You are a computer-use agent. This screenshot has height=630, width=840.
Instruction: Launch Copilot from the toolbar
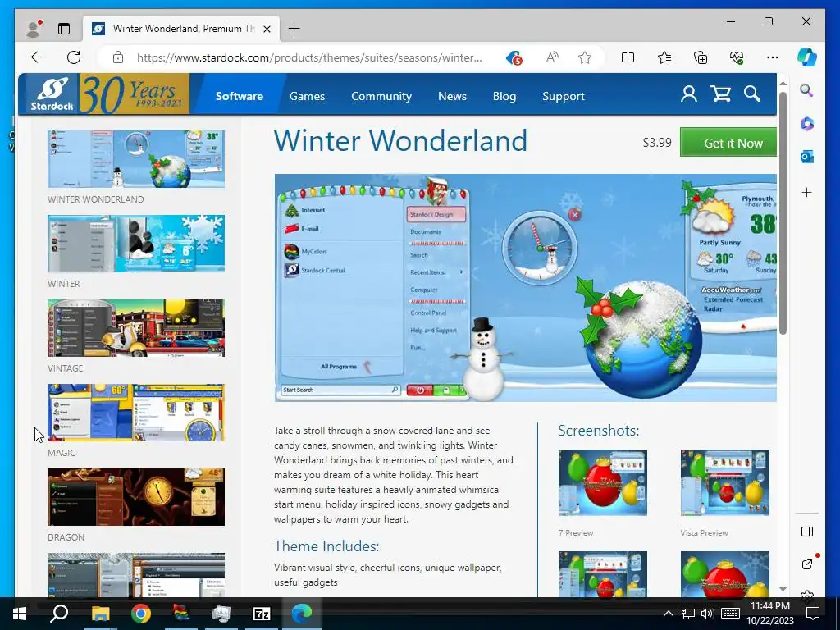click(x=807, y=57)
